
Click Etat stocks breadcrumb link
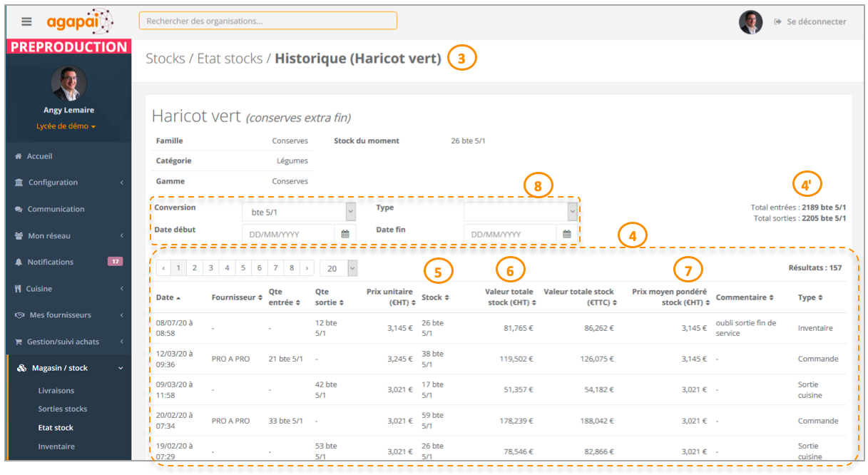pyautogui.click(x=230, y=58)
